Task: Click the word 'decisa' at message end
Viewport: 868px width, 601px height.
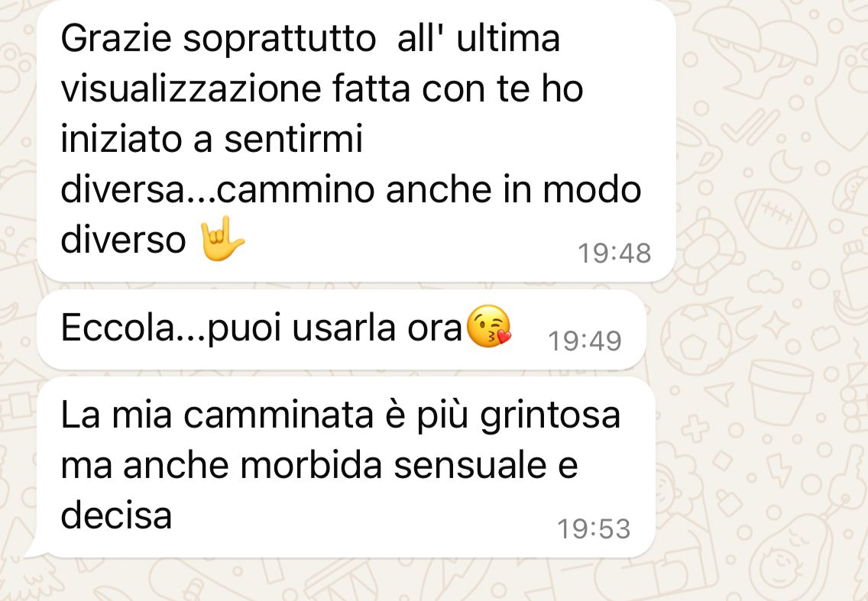Action: click(116, 515)
